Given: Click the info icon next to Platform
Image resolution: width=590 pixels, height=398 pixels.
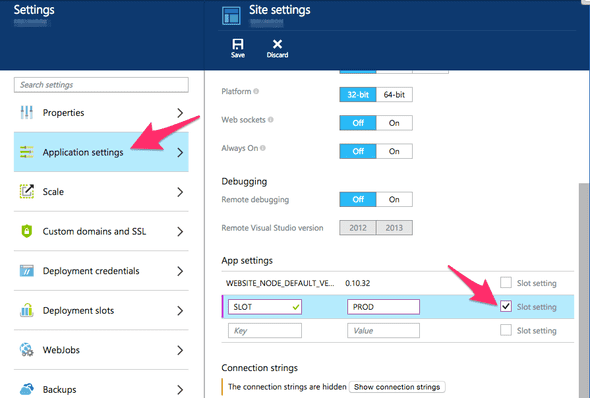Looking at the screenshot, I should coord(256,91).
